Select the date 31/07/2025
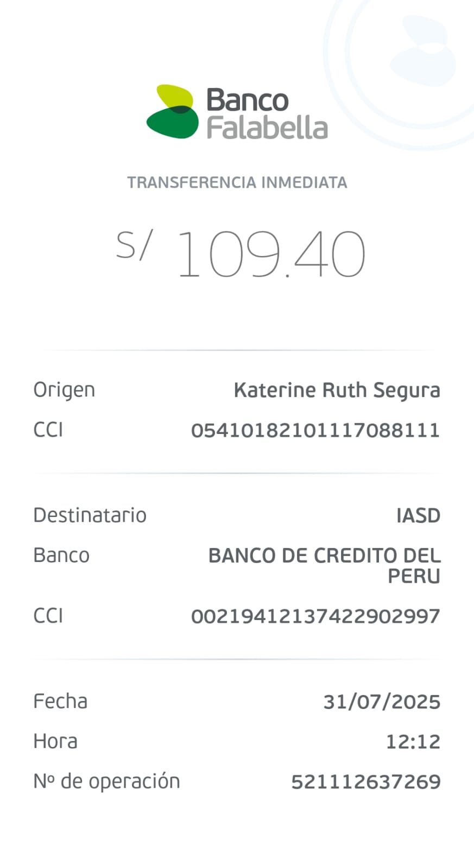474x868 pixels. point(382,702)
